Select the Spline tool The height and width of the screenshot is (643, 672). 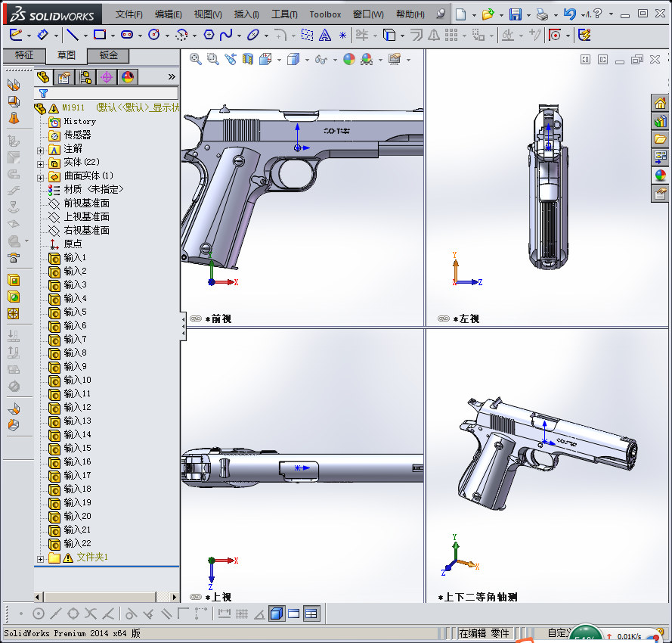point(225,35)
